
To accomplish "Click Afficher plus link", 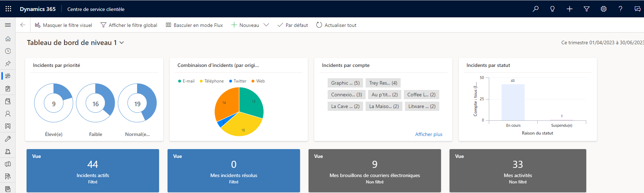I will pyautogui.click(x=429, y=134).
